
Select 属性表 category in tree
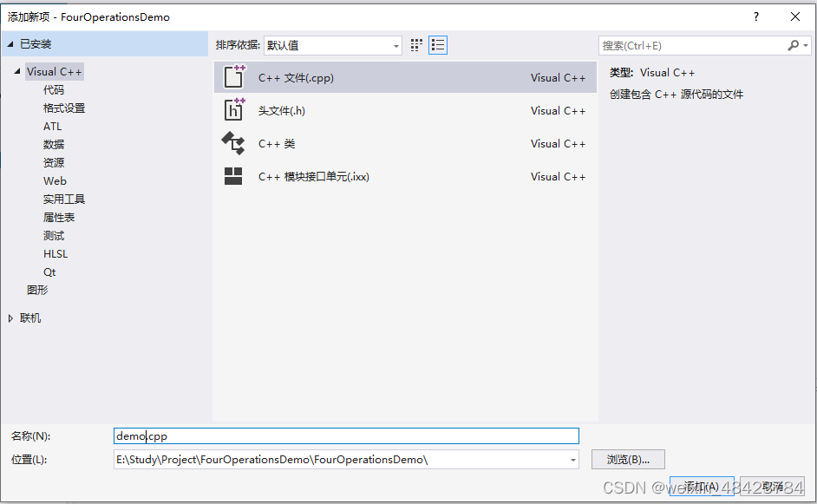(x=59, y=218)
